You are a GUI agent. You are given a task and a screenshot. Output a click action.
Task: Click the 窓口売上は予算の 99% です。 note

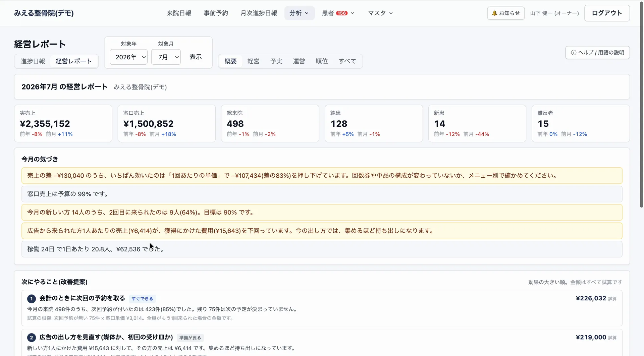point(322,194)
